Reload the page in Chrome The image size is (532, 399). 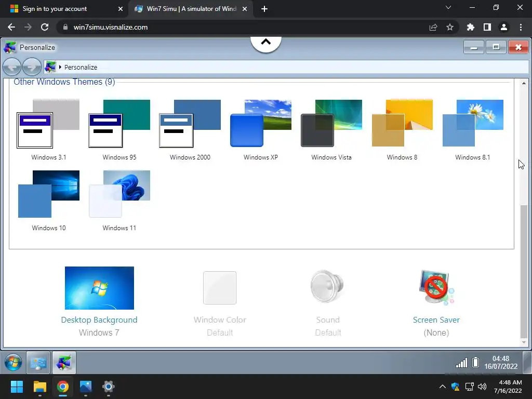tap(45, 27)
